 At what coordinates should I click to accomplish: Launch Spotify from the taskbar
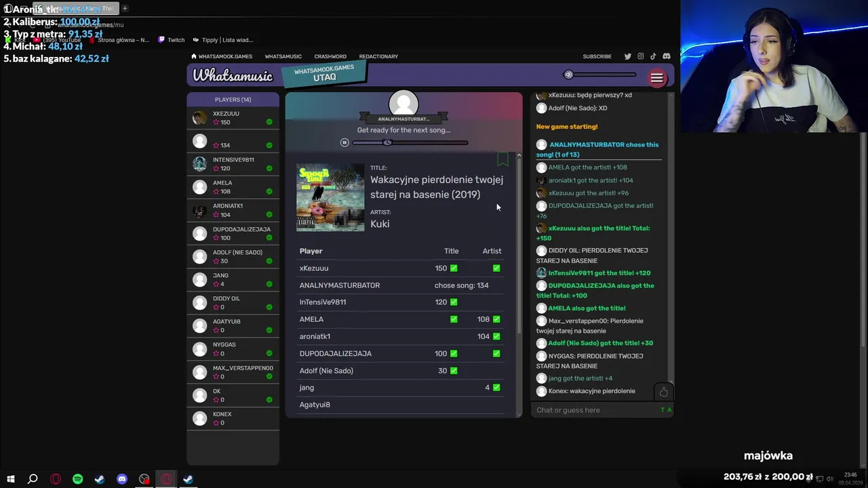[x=77, y=479]
